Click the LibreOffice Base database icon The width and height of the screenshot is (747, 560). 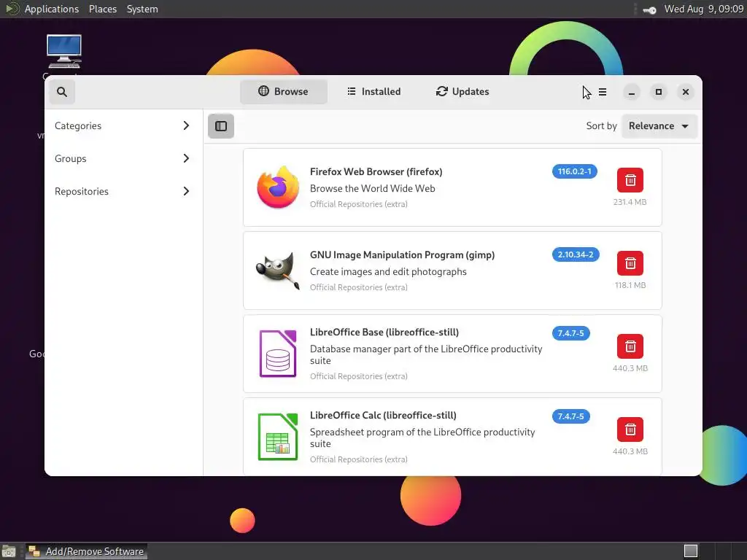coord(278,354)
